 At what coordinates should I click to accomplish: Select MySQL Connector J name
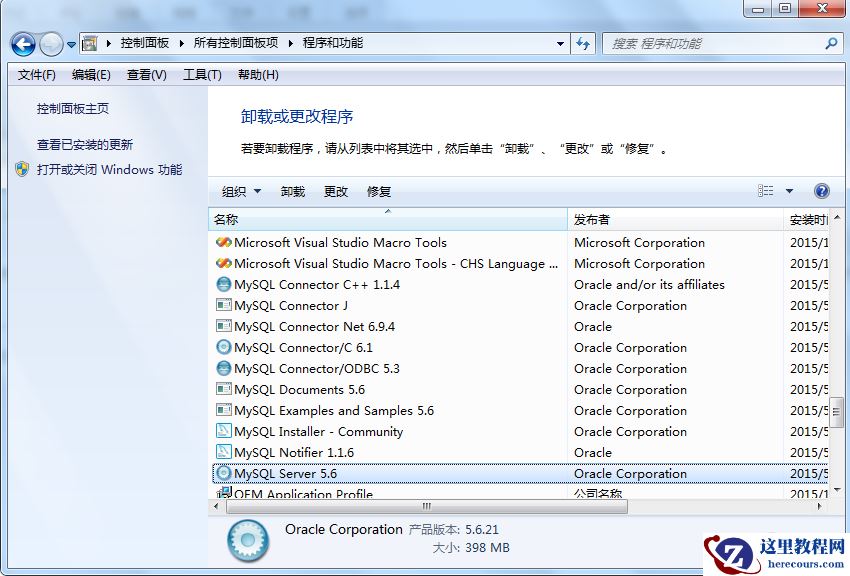tap(291, 306)
